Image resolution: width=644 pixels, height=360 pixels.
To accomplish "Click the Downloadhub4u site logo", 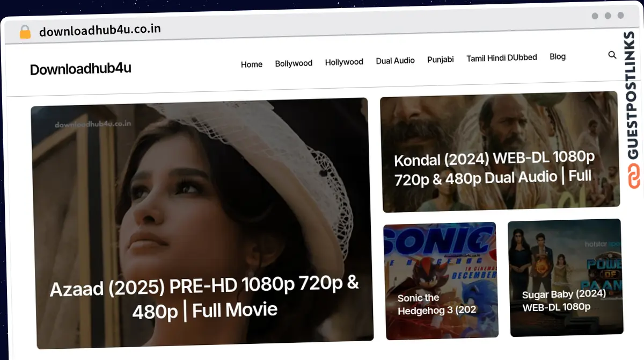I will [x=80, y=69].
